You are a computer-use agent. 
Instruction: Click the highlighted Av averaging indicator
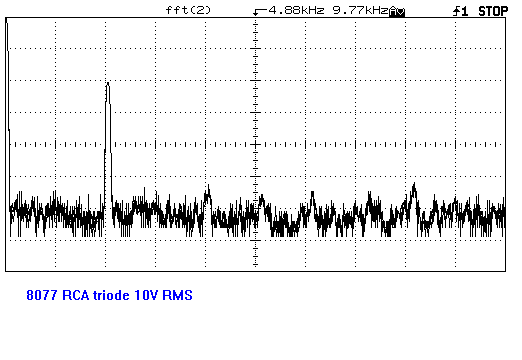coord(397,12)
